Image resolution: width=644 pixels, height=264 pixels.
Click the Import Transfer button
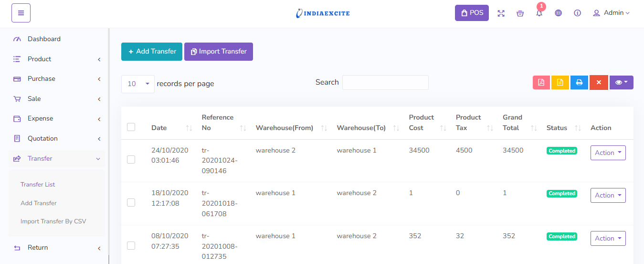[x=219, y=52]
